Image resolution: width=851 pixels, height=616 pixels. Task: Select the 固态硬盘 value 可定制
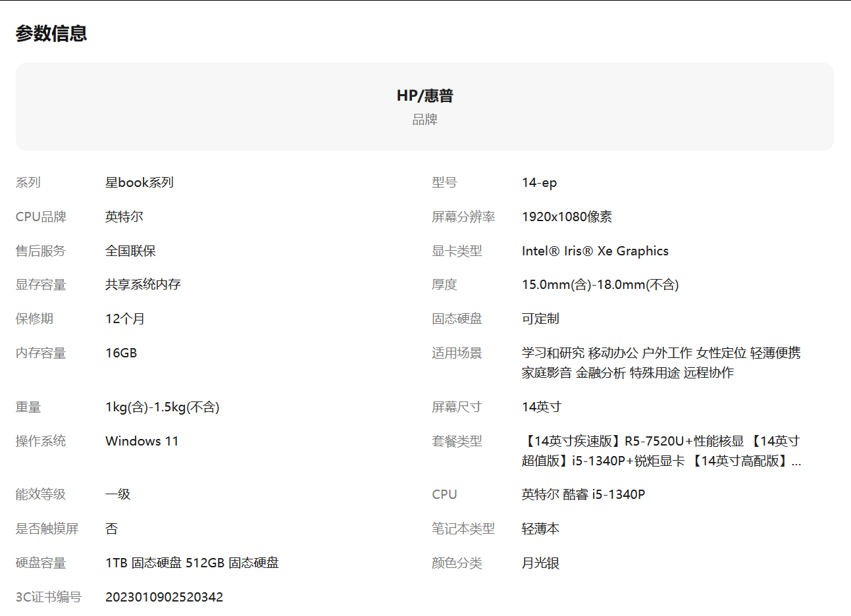[x=541, y=319]
